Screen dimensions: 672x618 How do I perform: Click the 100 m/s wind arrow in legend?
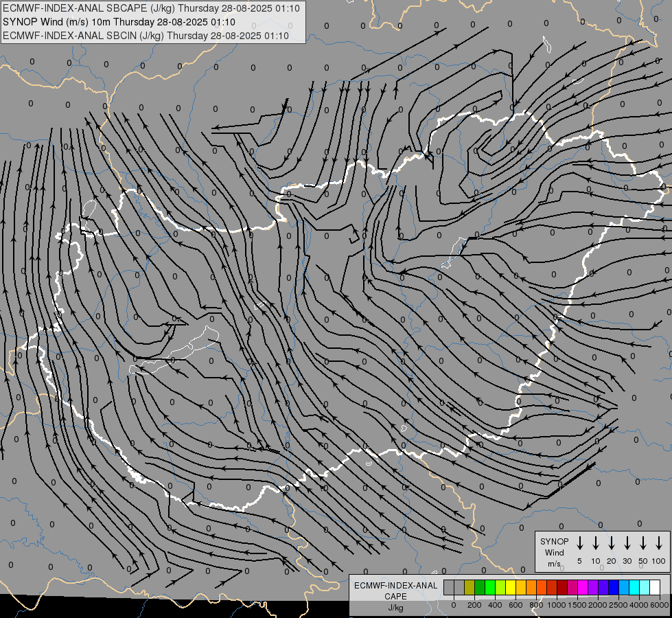pos(659,543)
